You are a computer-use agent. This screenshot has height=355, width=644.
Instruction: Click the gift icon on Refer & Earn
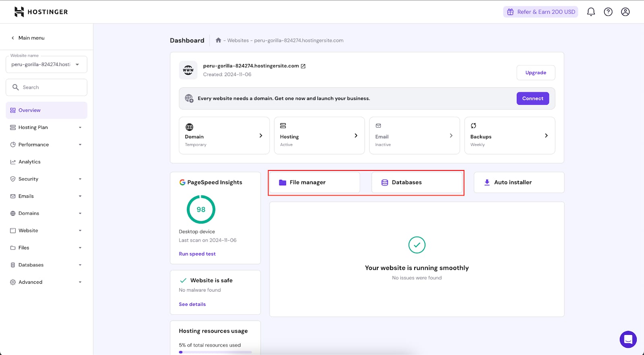pyautogui.click(x=510, y=12)
